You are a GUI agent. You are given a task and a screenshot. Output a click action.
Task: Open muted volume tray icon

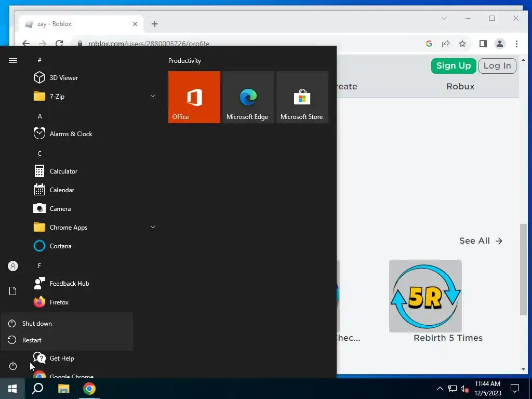tap(464, 389)
